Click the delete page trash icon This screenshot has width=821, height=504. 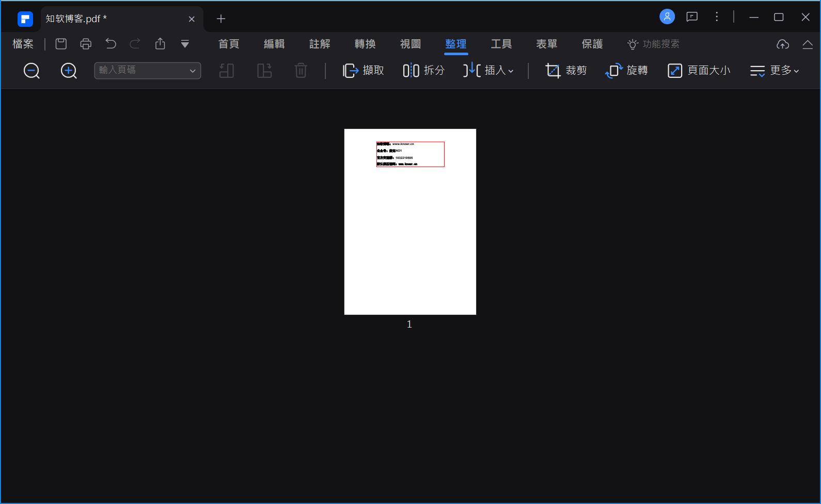tap(301, 71)
